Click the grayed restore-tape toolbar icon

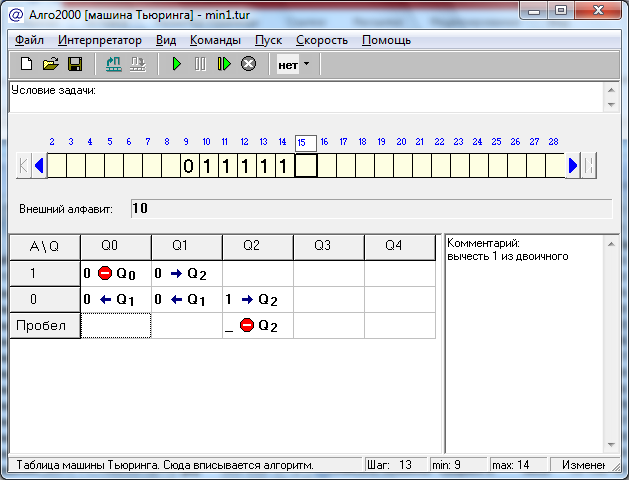138,64
